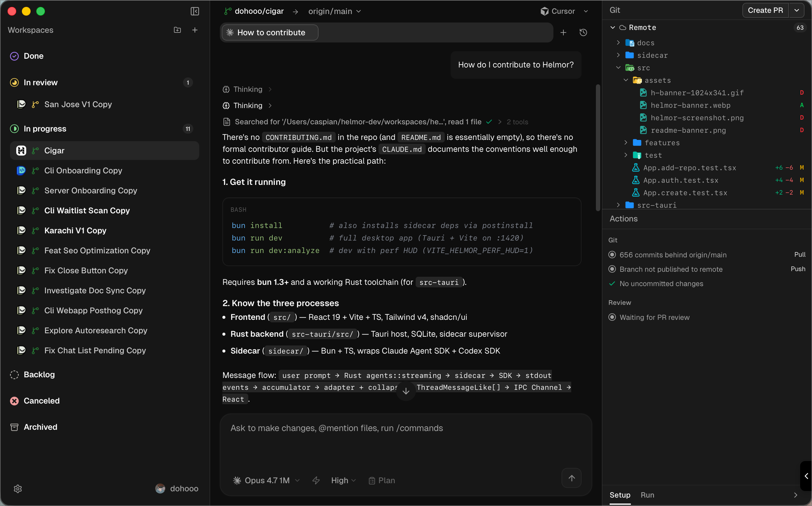This screenshot has height=506, width=812.
Task: Click scroll-to-bottom arrow in chat
Action: 406,391
